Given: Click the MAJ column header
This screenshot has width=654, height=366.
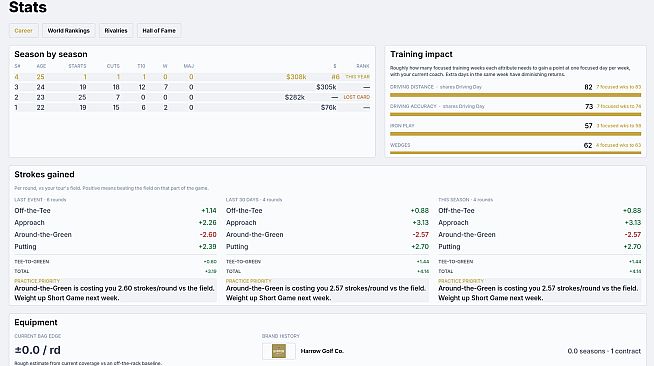Looking at the screenshot, I should tap(189, 66).
